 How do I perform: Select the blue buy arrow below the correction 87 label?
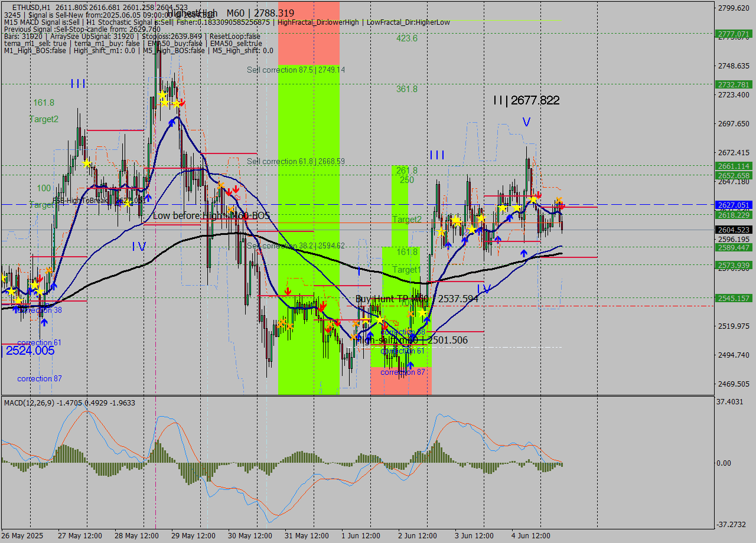410,364
